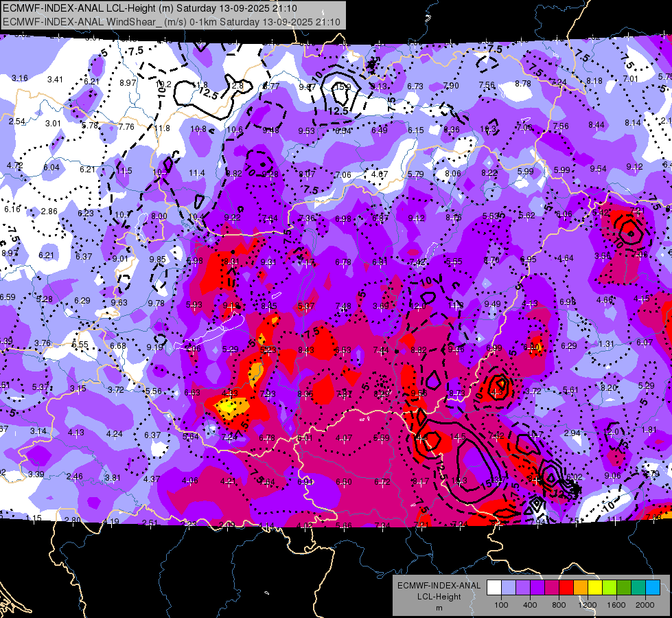Click the wind shear value '8.18'
This screenshot has width=672, height=618.
tap(594, 81)
